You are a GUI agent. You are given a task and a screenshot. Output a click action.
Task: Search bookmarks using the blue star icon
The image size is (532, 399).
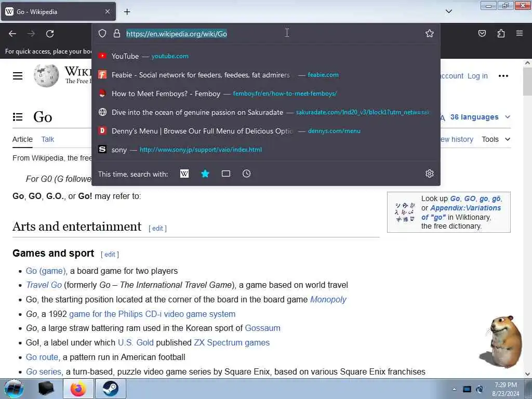coord(205,174)
